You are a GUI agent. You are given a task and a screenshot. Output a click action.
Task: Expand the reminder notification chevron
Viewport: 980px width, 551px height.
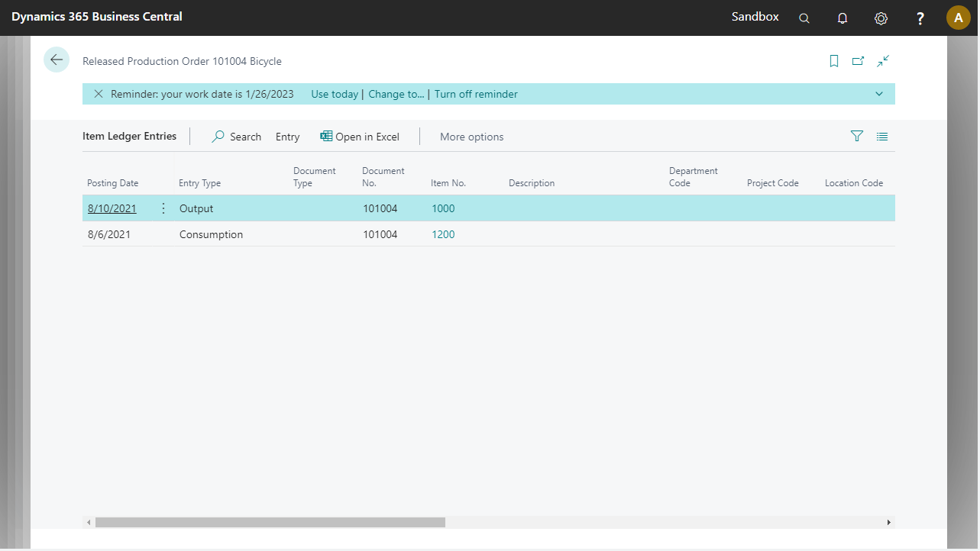point(879,94)
